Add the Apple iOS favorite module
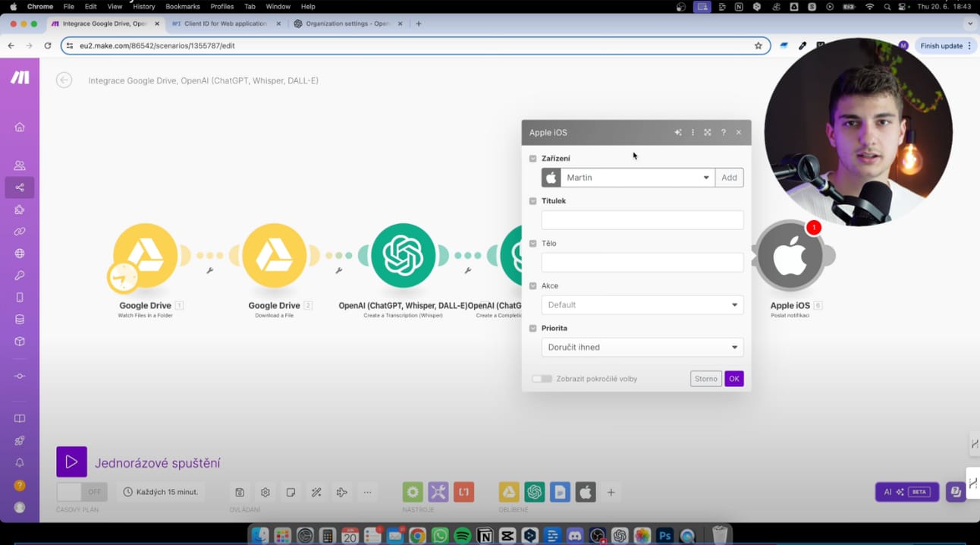The width and height of the screenshot is (980, 545). point(586,492)
